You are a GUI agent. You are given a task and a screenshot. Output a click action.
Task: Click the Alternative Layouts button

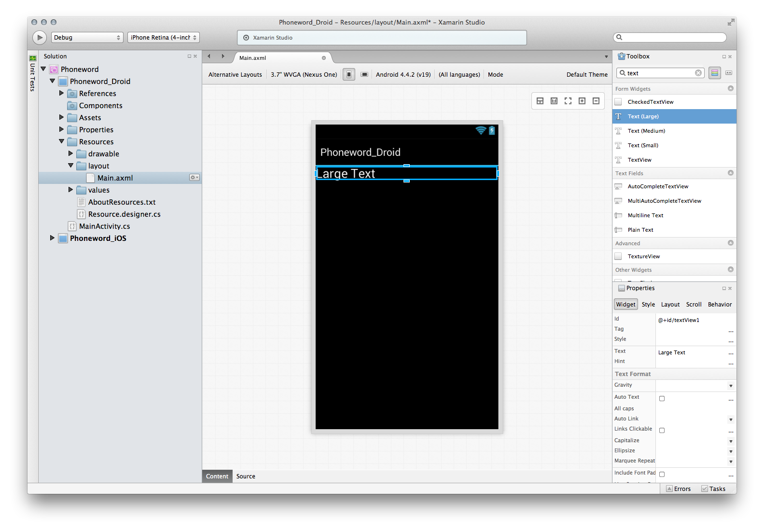click(235, 75)
